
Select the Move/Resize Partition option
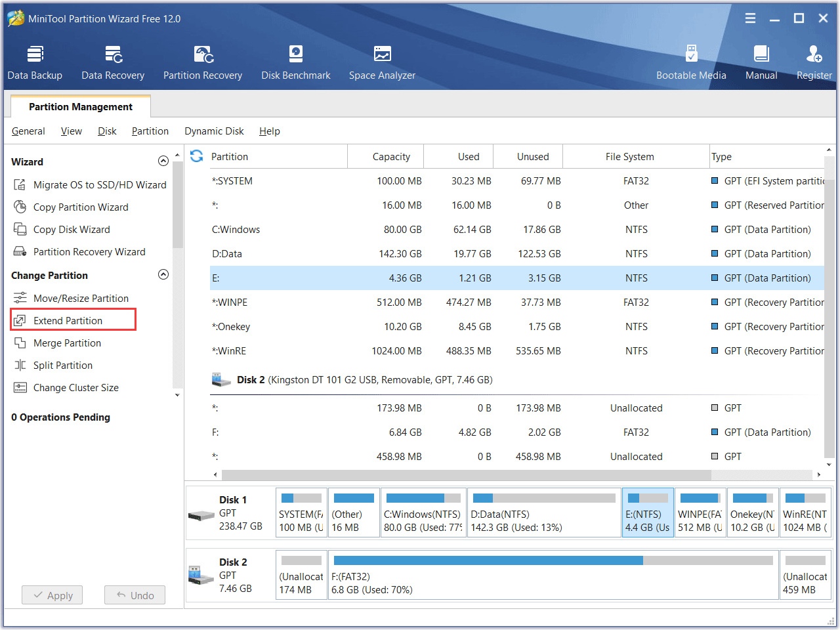(81, 298)
